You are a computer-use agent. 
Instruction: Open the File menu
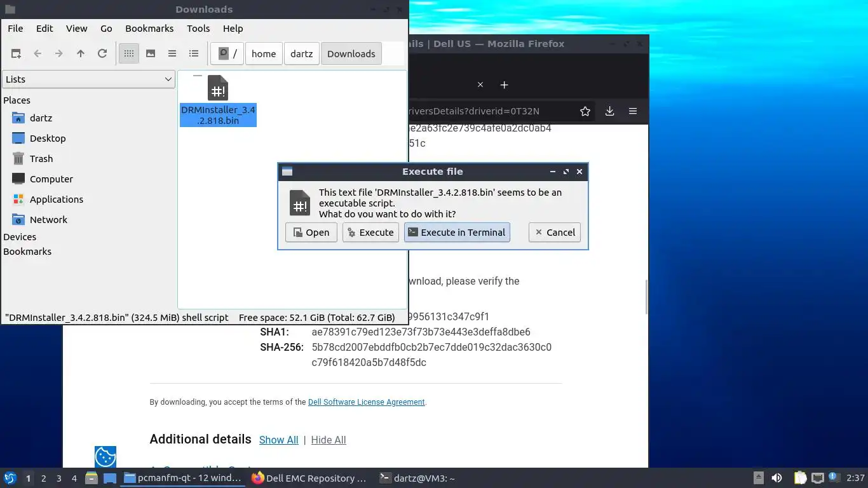15,29
